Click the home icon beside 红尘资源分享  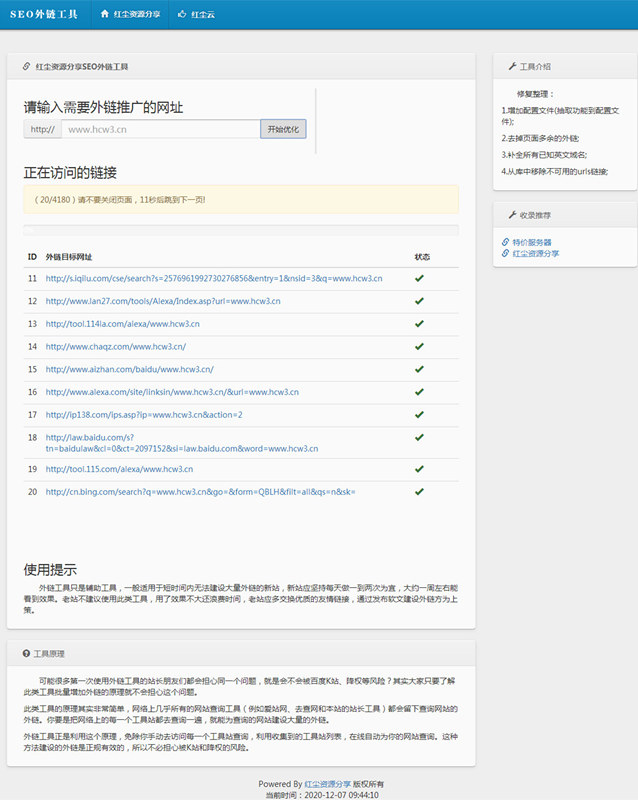click(x=105, y=14)
